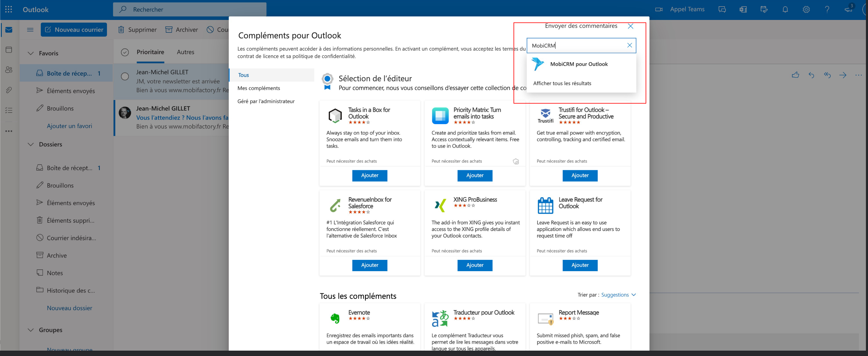Open the Calendar icon in left rail
The width and height of the screenshot is (868, 356).
tap(9, 50)
